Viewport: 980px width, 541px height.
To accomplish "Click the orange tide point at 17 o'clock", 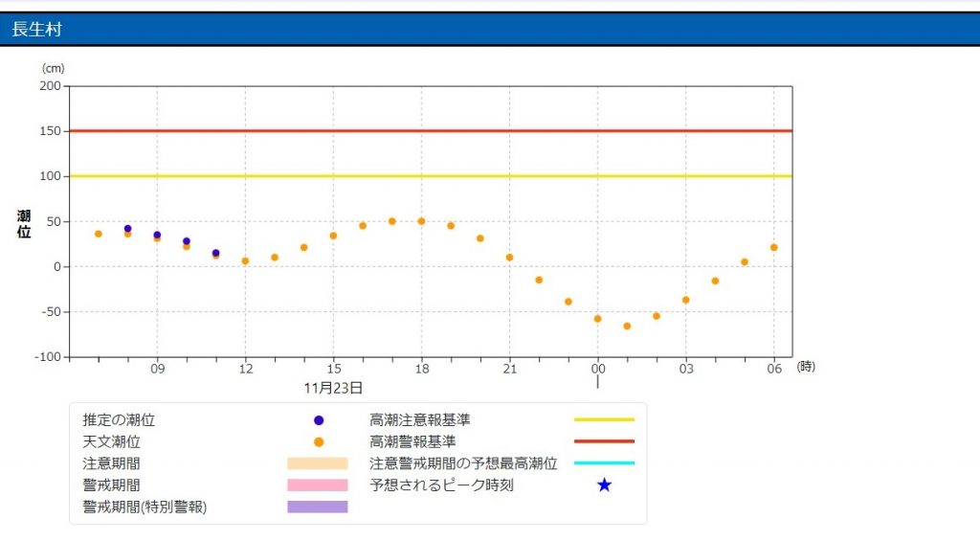I will 391,221.
